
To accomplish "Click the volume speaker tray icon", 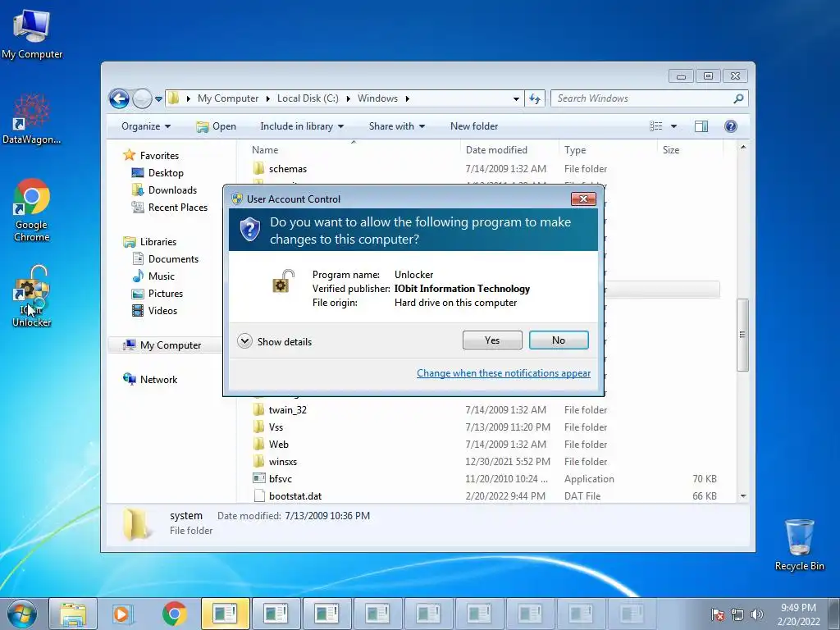I will coord(757,614).
